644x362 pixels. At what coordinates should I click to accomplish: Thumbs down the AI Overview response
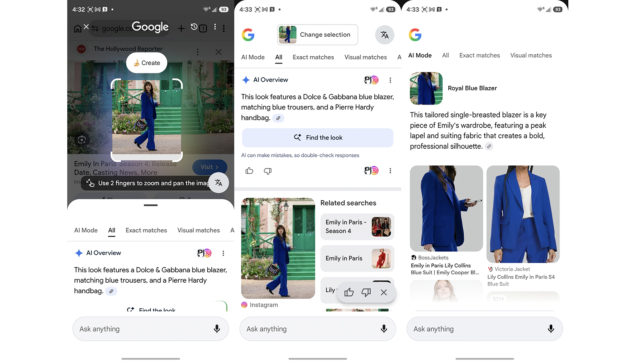coord(268,171)
